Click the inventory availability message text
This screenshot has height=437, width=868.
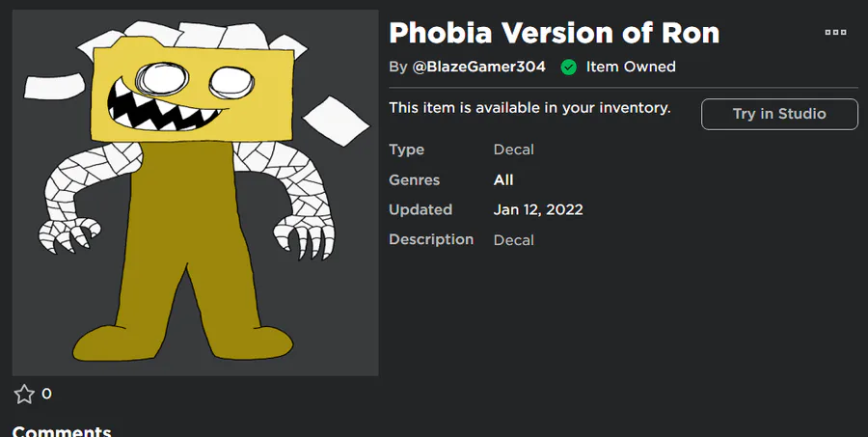[529, 107]
